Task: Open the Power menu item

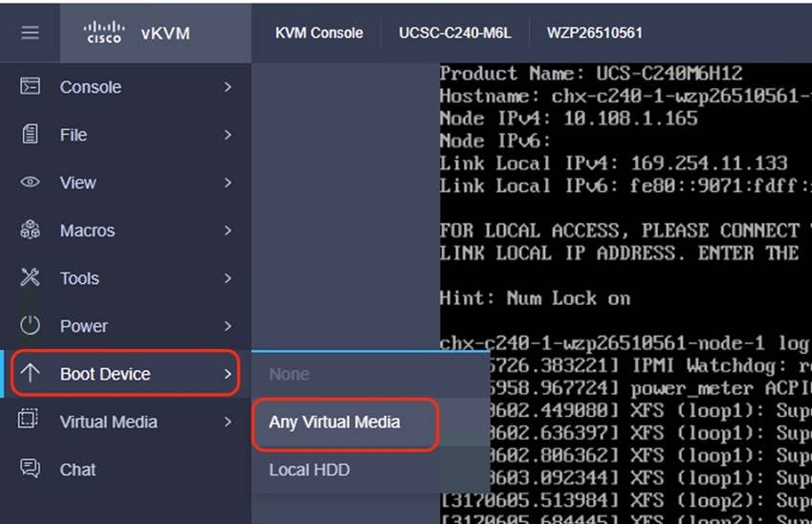Action: click(125, 326)
